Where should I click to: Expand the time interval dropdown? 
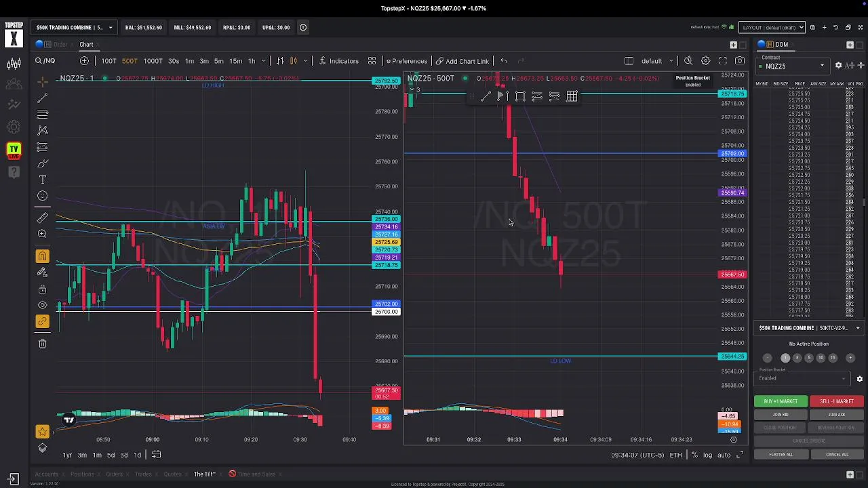[x=263, y=61]
